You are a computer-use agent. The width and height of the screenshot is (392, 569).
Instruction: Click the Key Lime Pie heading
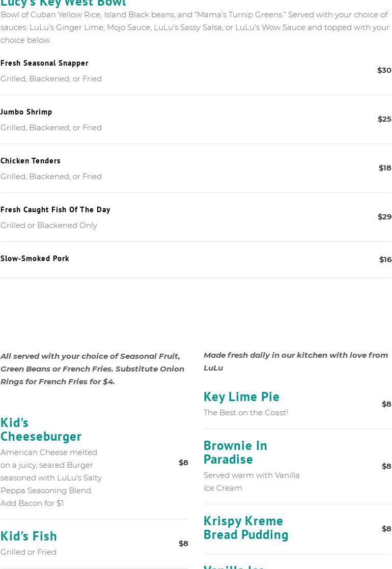tap(241, 396)
